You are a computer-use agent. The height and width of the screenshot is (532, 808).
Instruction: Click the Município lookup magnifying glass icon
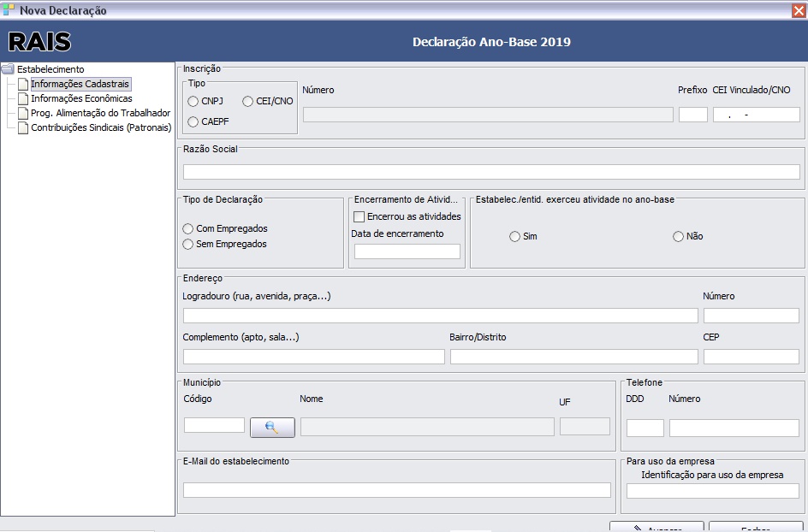click(272, 427)
